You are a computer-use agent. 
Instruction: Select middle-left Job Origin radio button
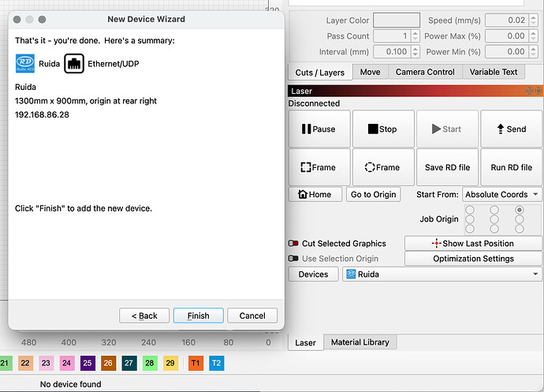click(470, 219)
